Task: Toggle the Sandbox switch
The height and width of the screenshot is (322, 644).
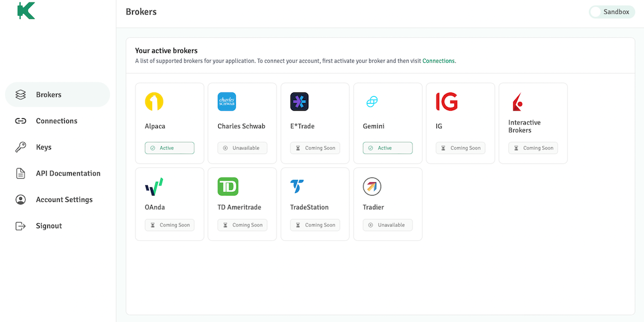Action: pos(611,12)
